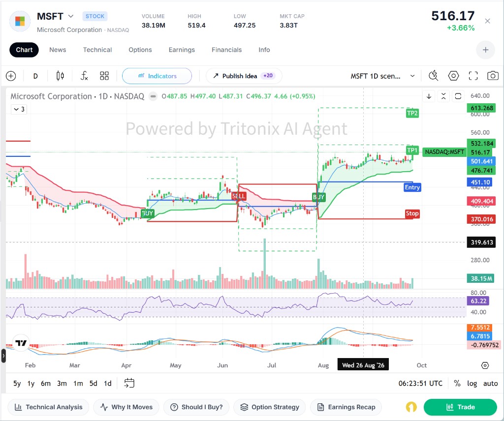Open the MSFT ticker dropdown chevron
This screenshot has height=421, width=504.
click(x=71, y=16)
